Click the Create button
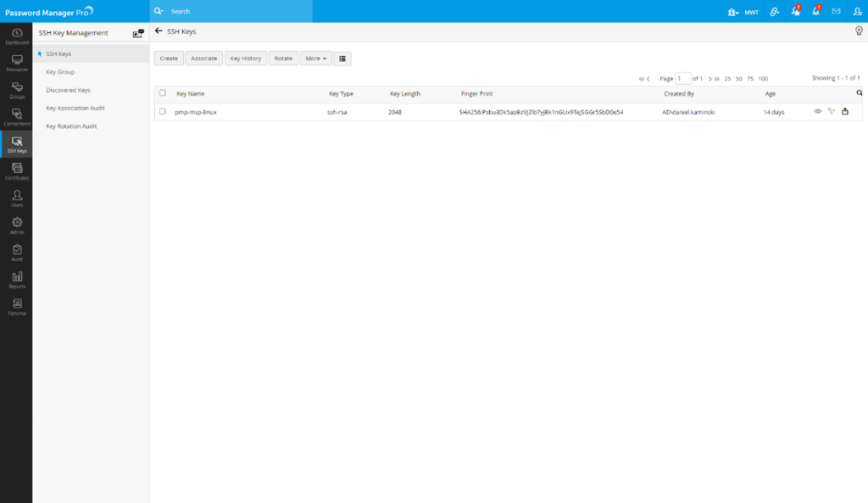The width and height of the screenshot is (868, 503). tap(169, 59)
